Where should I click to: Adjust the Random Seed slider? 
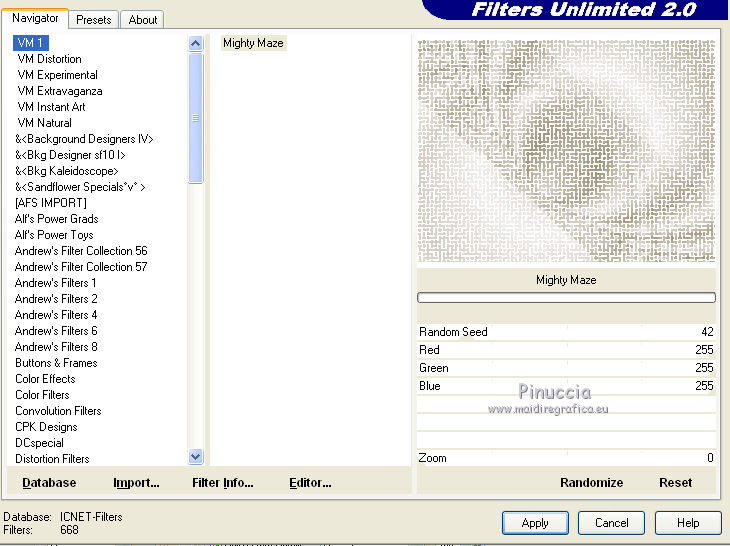(x=566, y=332)
